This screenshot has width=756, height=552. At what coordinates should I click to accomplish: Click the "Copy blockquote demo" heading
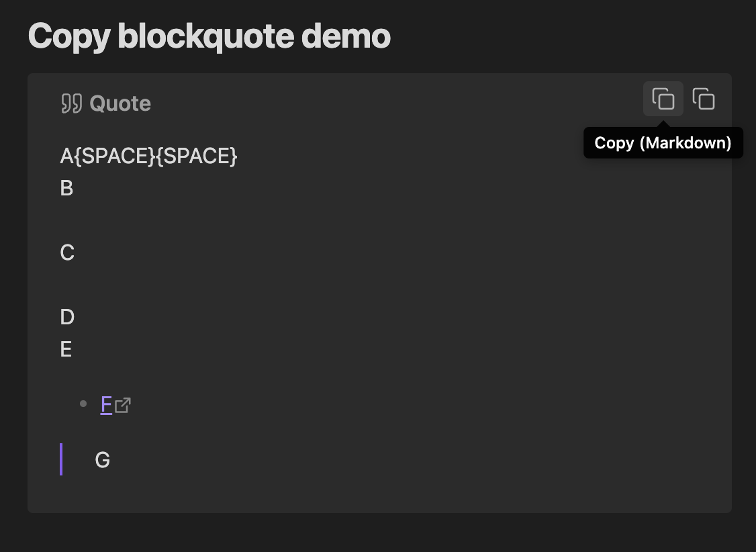click(209, 36)
